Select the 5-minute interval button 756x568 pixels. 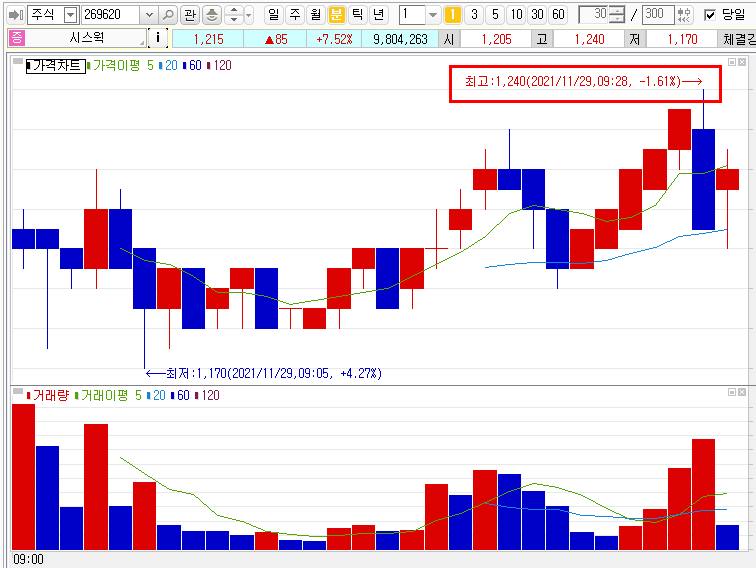tap(495, 14)
